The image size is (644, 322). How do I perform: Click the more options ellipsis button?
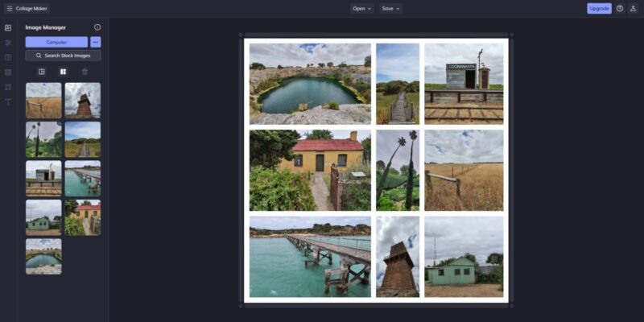[96, 42]
